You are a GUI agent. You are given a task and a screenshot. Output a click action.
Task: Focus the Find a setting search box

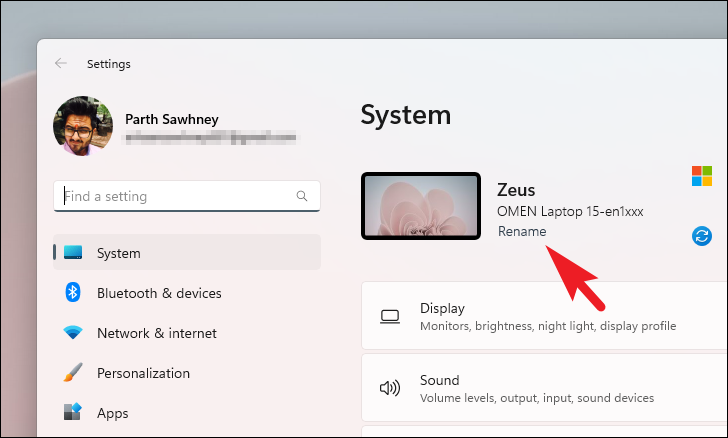[187, 196]
